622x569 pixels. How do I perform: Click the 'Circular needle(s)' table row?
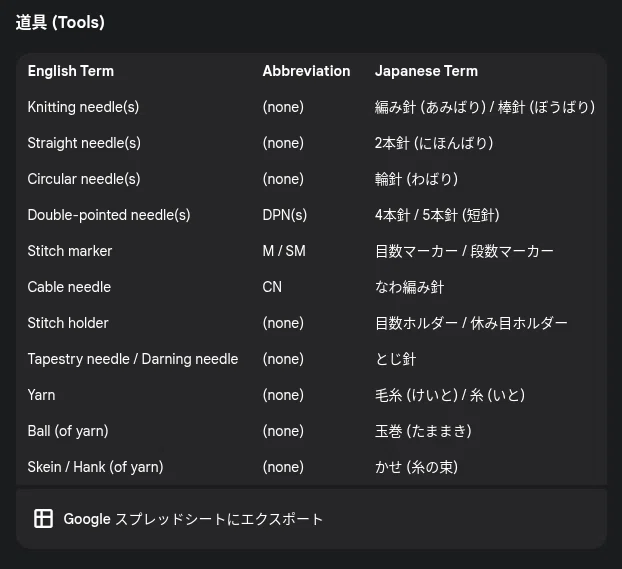tap(311, 179)
